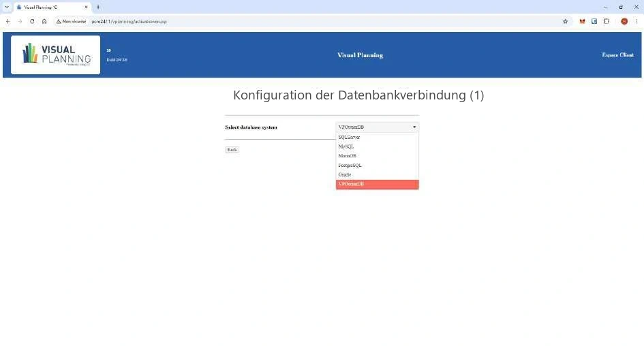Close the Visual Planning tab
The image size is (644, 346).
[87, 7]
